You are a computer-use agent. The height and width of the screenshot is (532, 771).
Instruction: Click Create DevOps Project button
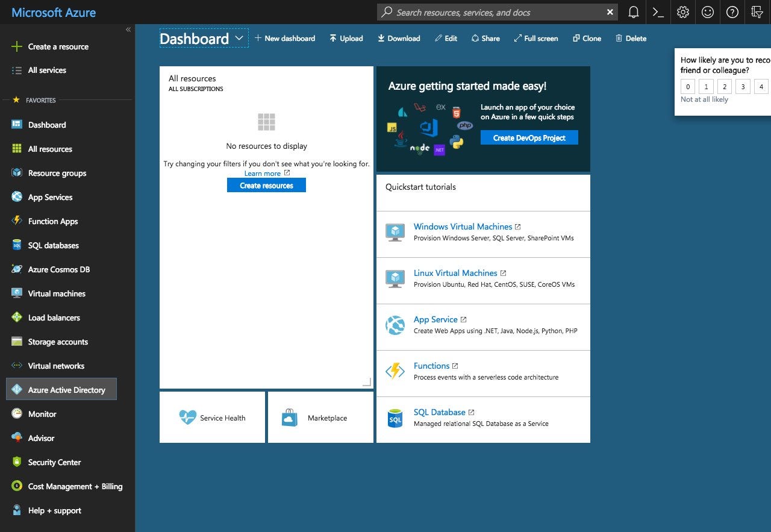point(529,138)
